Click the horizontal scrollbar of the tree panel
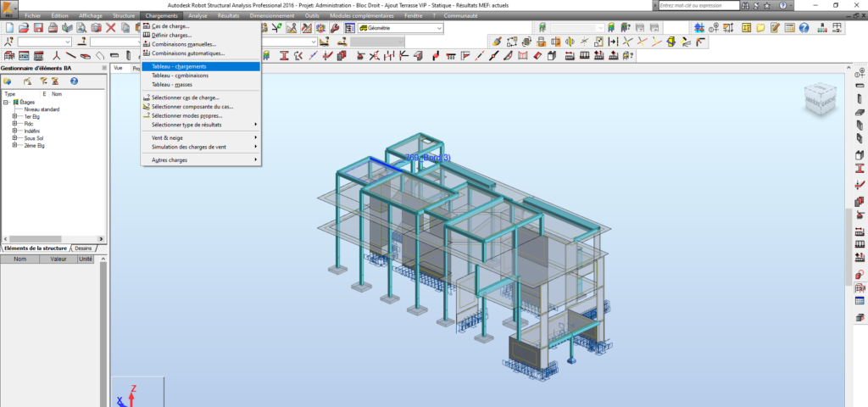868x407 pixels. coord(53,240)
